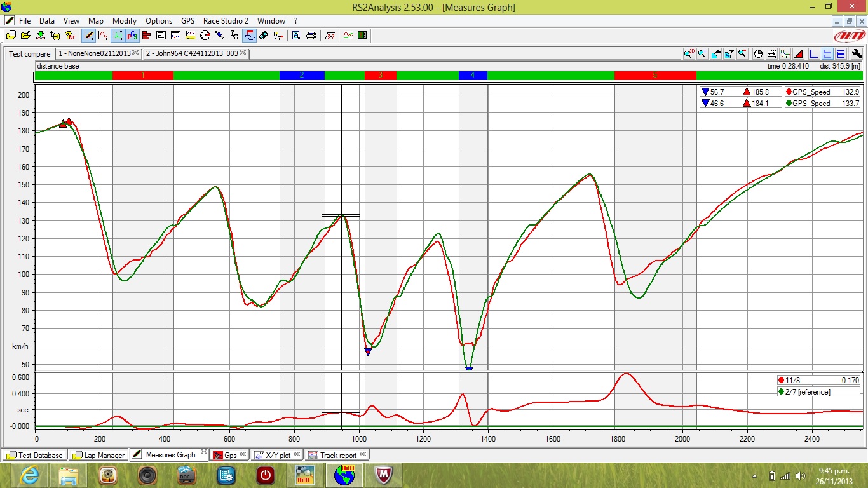Screen dimensions: 868x488
Task: Select the single axis L layout icon
Action: (x=814, y=54)
